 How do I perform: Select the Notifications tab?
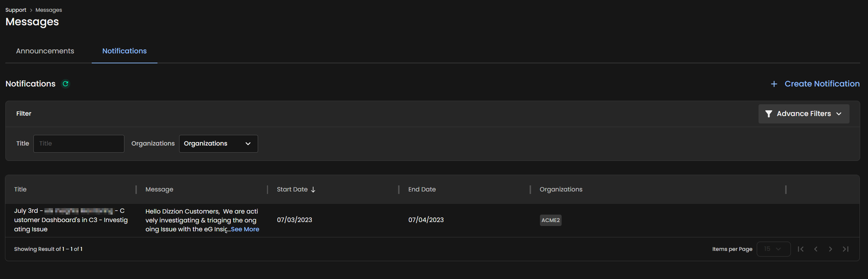click(124, 51)
